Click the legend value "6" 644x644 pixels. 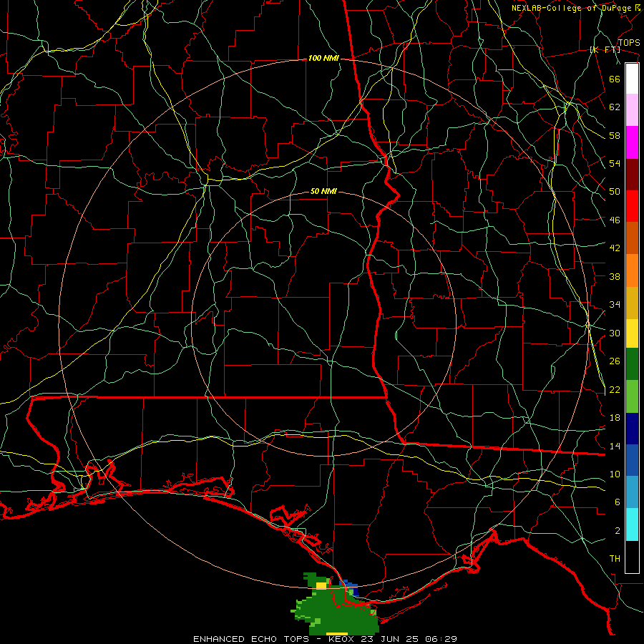[618, 502]
